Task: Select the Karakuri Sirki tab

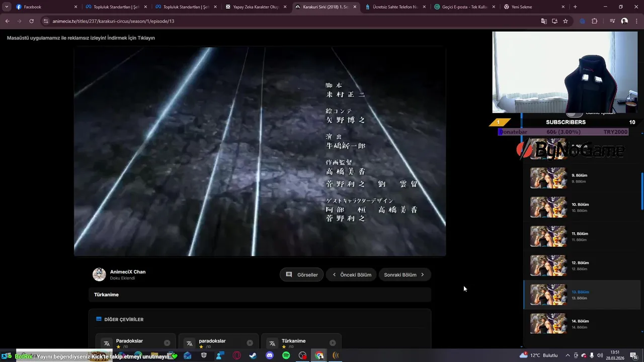Action: point(326,7)
